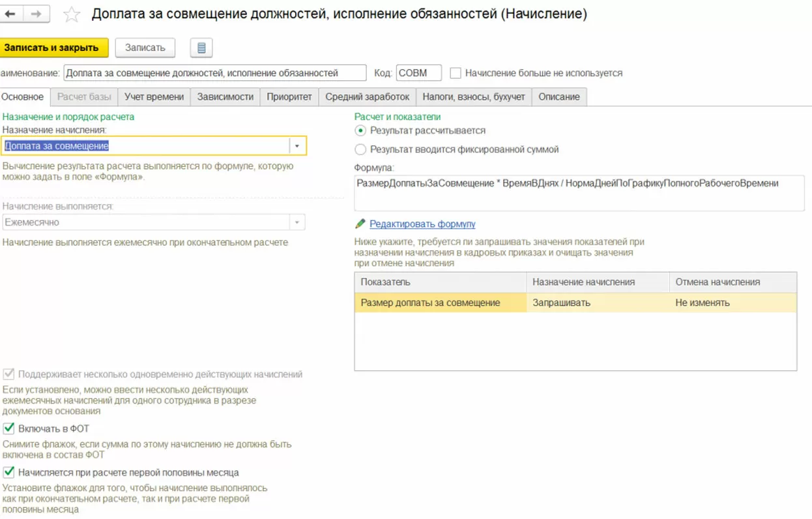Screen dimensions: 812x519
Task: Click the Запрашивать table cell
Action: click(598, 303)
